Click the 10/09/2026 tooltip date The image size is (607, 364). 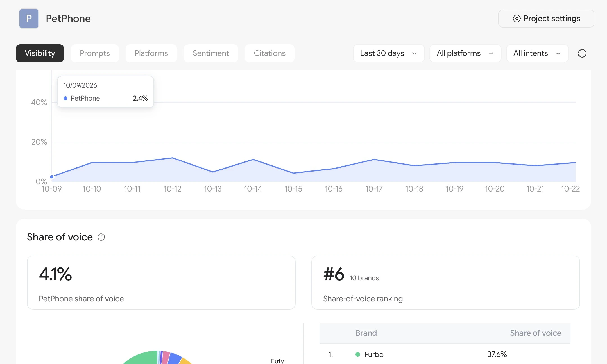click(x=80, y=85)
